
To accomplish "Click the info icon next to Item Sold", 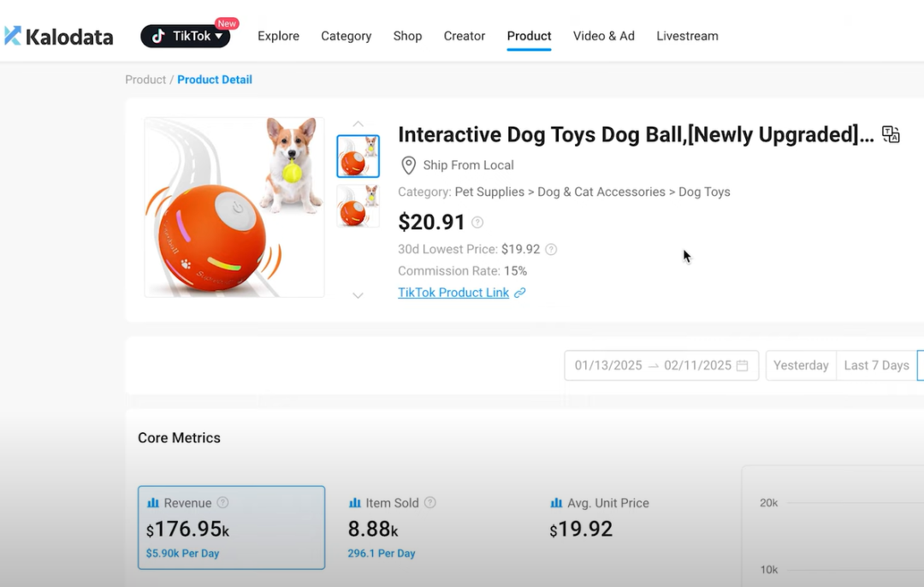I will point(430,502).
